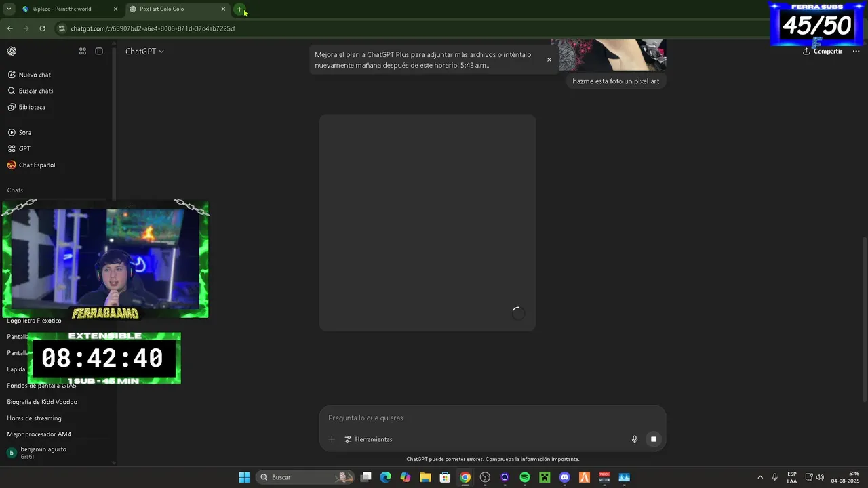Click the ChatGPT logo in the sidebar
The height and width of the screenshot is (488, 868).
[12, 52]
